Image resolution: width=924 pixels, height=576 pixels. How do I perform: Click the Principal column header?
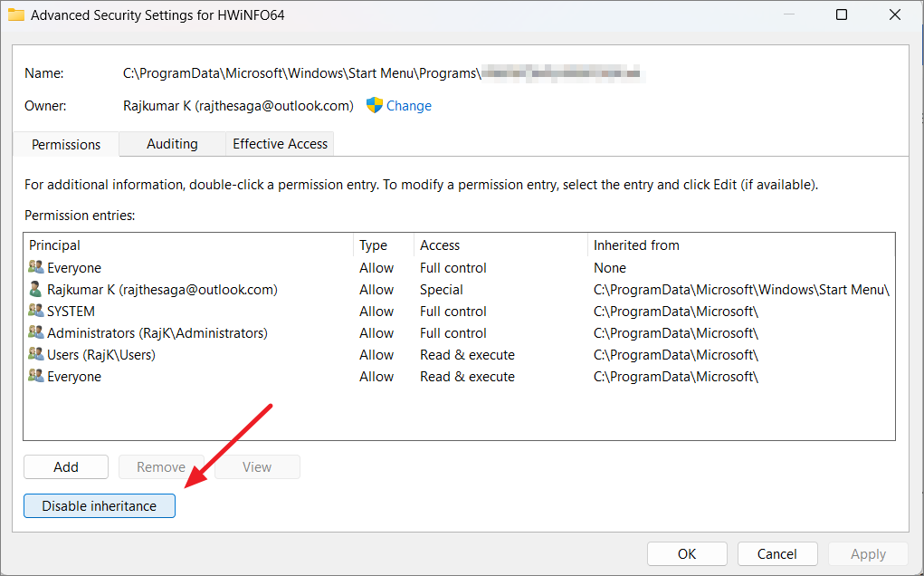(181, 245)
